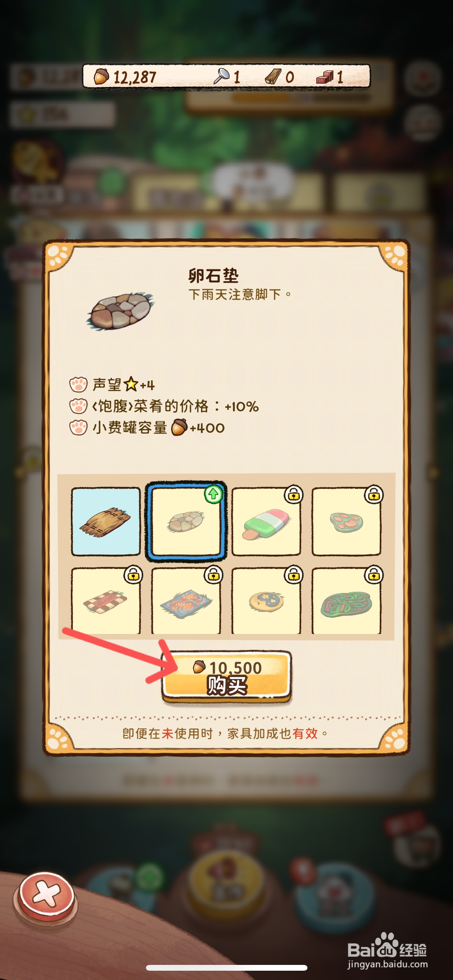The image size is (453, 980).
Task: Tap the lock icon on star cookie mat
Action: tap(294, 575)
